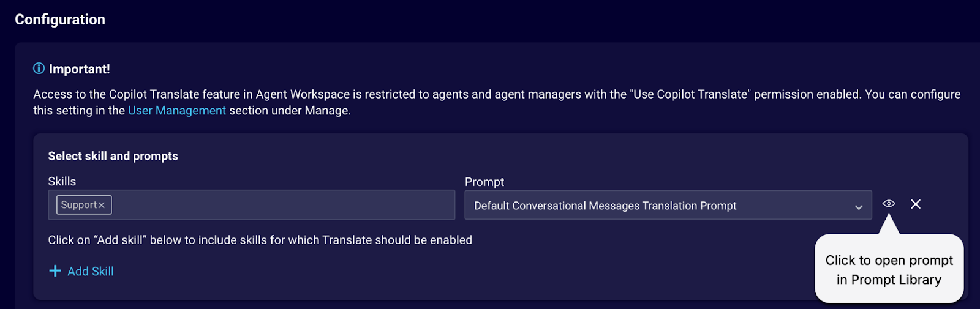This screenshot has width=980, height=309.
Task: Click the Select skill and prompts title
Action: (113, 156)
